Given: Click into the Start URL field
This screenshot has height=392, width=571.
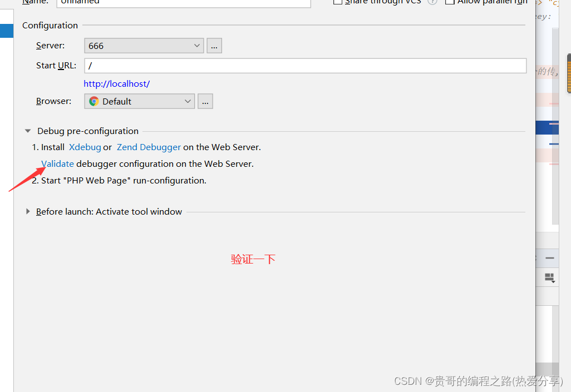Looking at the screenshot, I should [305, 66].
